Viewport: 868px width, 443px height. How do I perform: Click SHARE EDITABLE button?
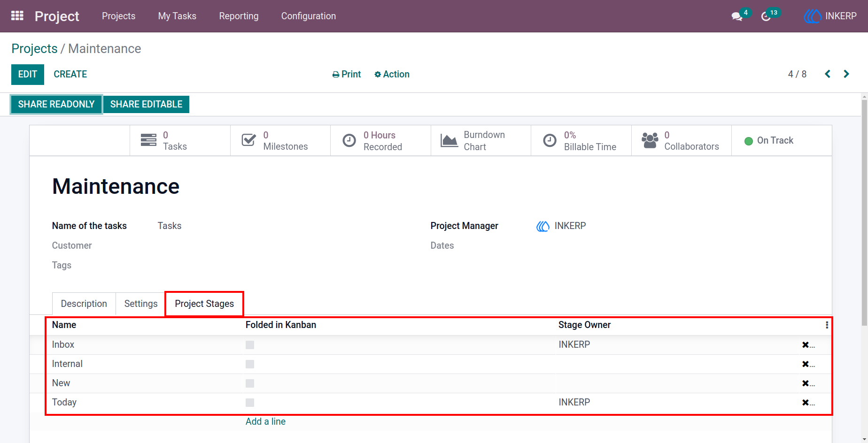146,104
